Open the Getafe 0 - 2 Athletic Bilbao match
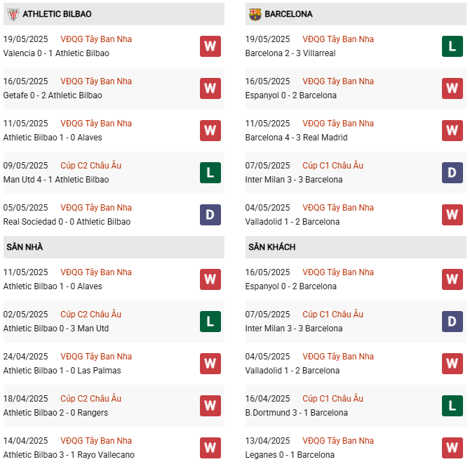This screenshot has width=470, height=476. point(53,95)
